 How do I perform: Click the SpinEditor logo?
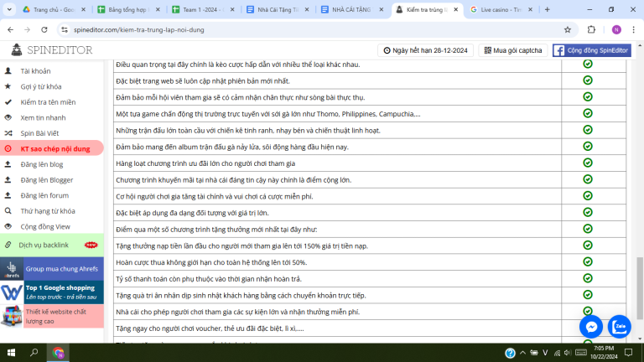tap(50, 50)
